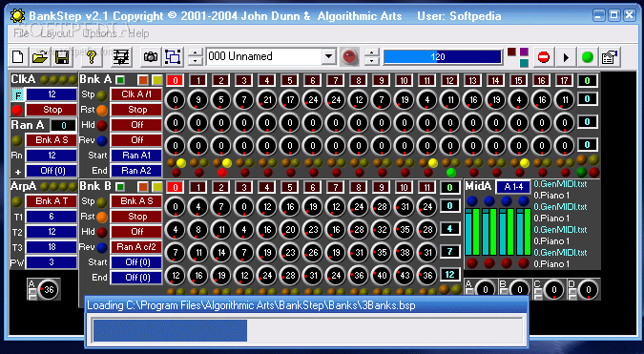Toggle the F button in the ClkA panel
This screenshot has width=644, height=354.
[x=17, y=94]
